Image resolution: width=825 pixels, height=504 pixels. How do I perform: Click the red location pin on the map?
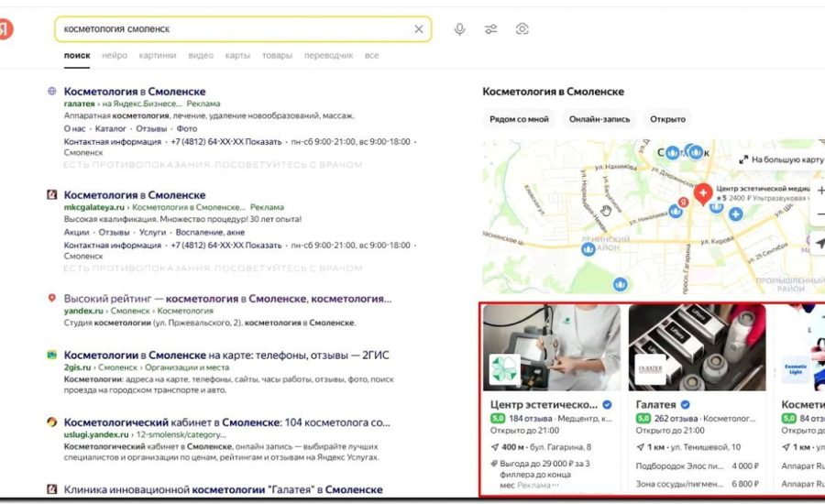(x=703, y=193)
